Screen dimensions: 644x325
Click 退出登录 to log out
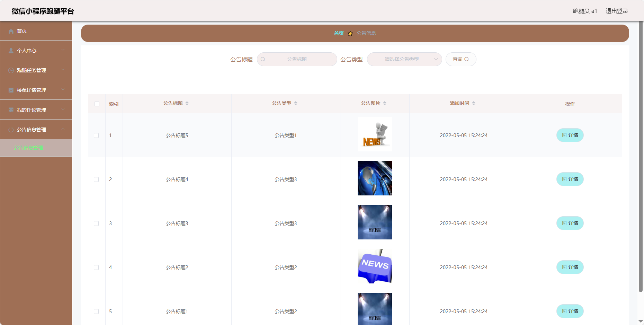coord(617,11)
